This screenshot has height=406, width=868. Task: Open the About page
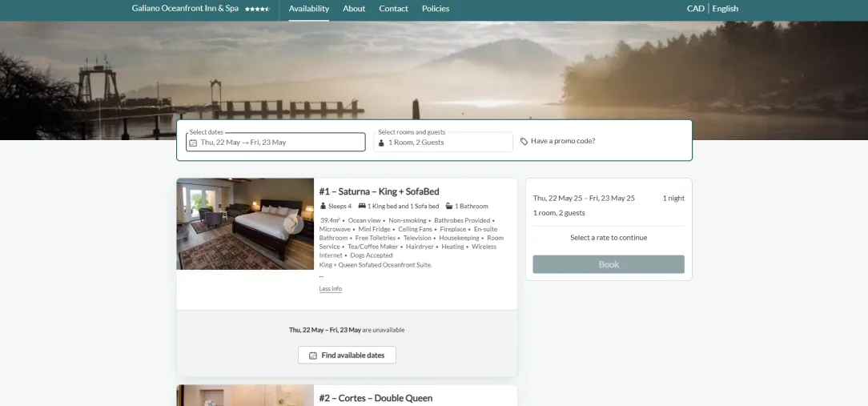point(354,9)
